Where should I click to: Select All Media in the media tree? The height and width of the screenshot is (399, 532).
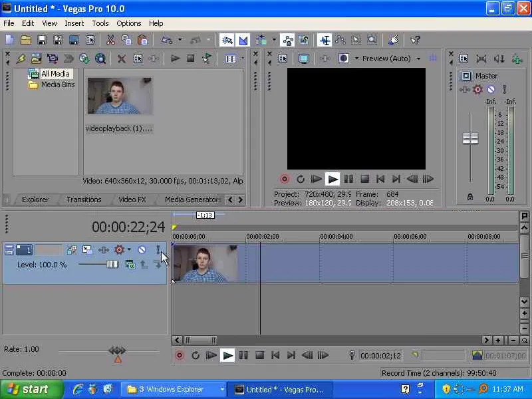[51, 74]
